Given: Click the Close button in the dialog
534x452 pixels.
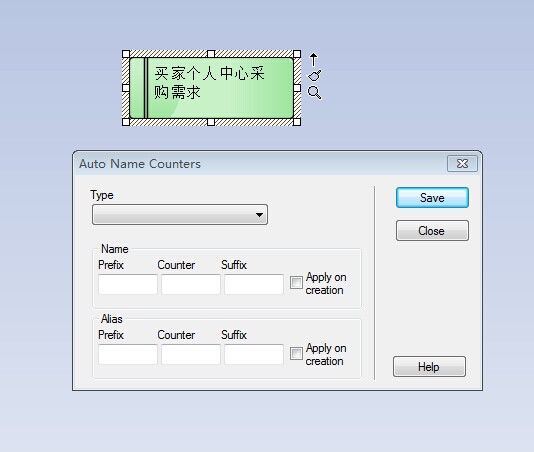Looking at the screenshot, I should (x=432, y=231).
